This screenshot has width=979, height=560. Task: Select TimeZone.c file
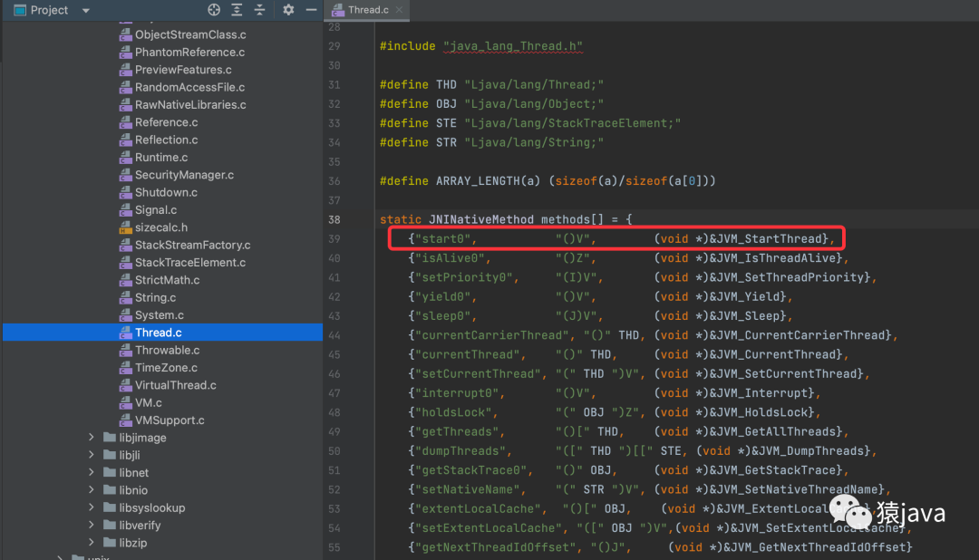point(166,367)
